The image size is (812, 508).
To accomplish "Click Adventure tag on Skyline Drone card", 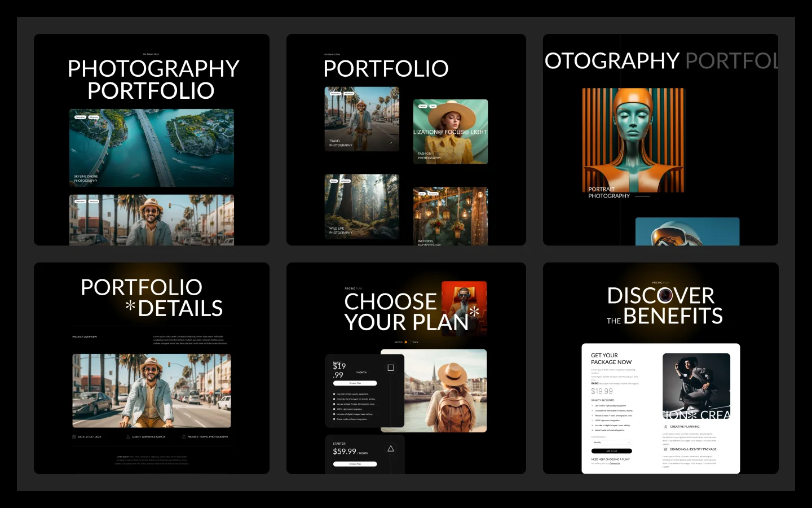I will [x=94, y=117].
